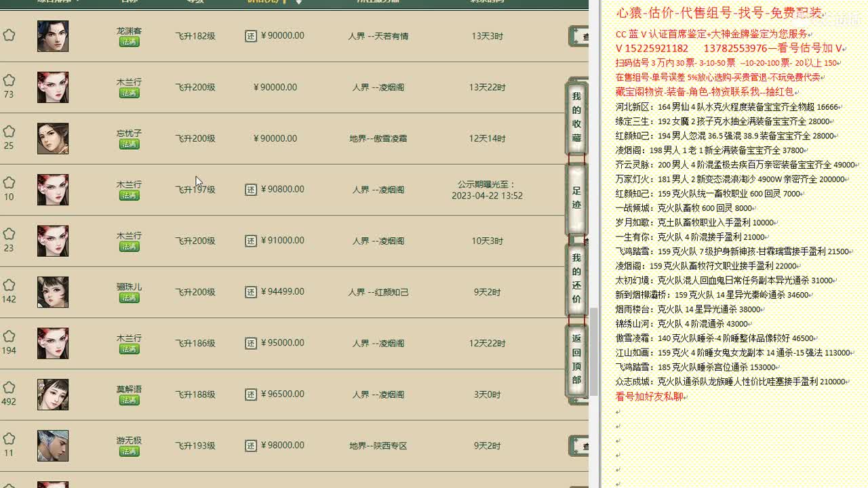Open 足迹 browsing history button
Screen dimensions: 868x488
576,197
